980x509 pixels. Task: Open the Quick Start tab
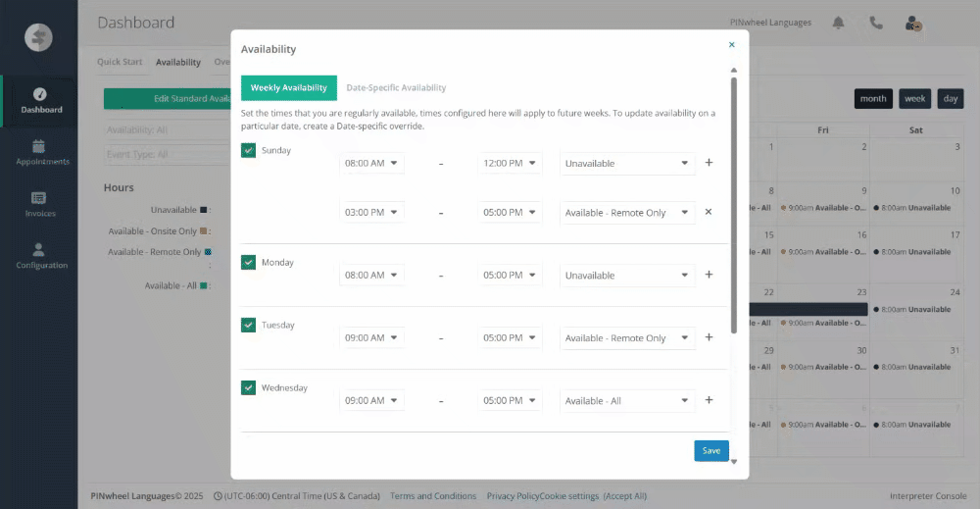pos(120,62)
